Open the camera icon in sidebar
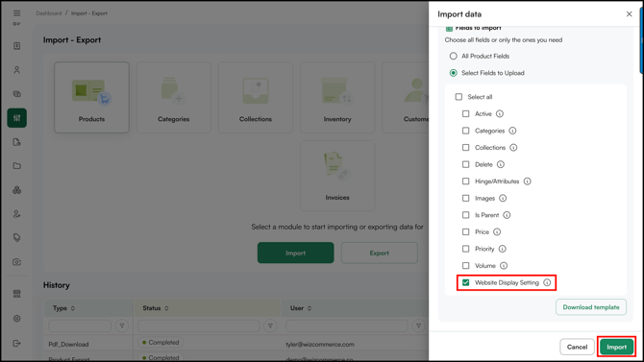 point(17,262)
